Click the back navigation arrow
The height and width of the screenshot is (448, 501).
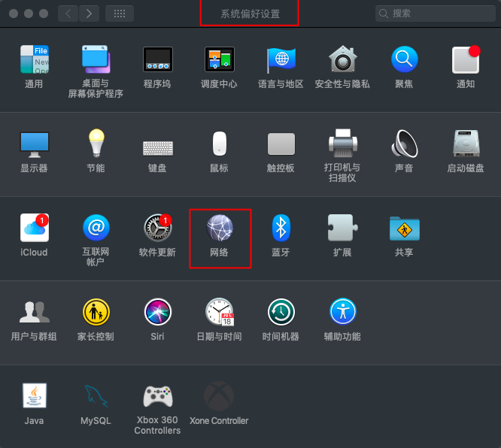click(68, 14)
